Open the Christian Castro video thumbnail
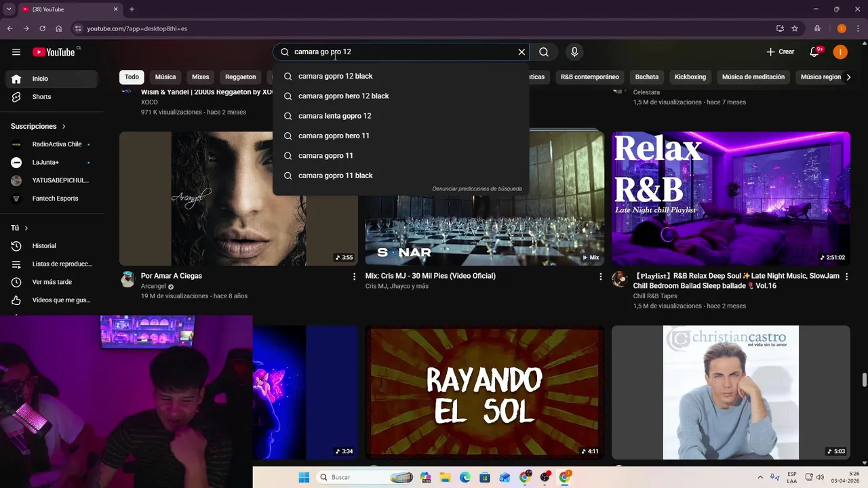This screenshot has height=488, width=868. [731, 392]
